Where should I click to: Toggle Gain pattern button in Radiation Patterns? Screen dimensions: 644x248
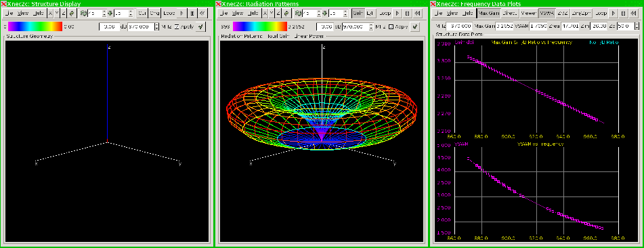[358, 13]
